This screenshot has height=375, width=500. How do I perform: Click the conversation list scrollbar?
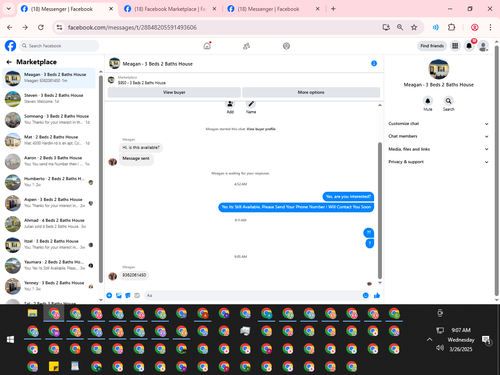(101, 178)
